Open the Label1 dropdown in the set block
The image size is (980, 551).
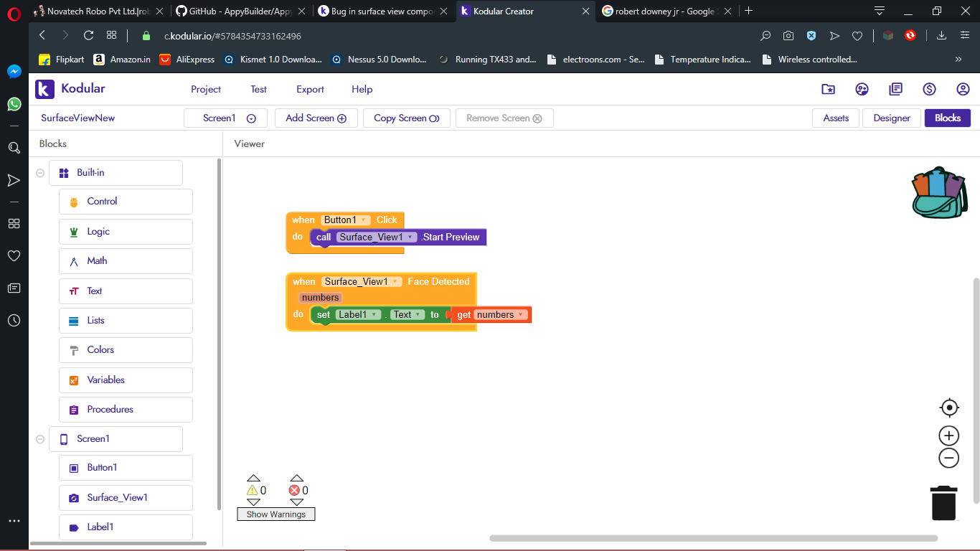(358, 315)
